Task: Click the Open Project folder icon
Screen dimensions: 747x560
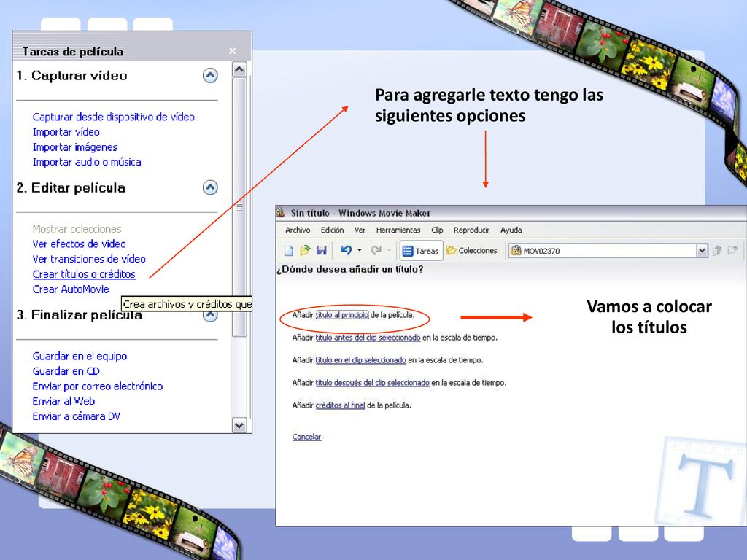Action: point(305,251)
